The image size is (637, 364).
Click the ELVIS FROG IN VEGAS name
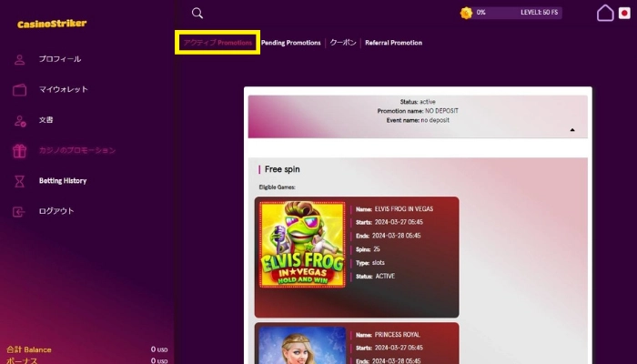point(404,208)
